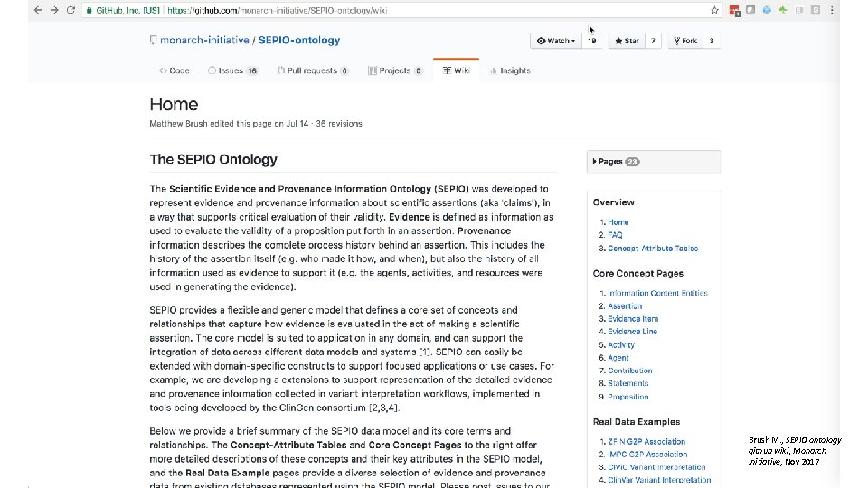This screenshot has width=868, height=488.
Task: Open the SEPIO-ontology repository link
Action: 299,40
